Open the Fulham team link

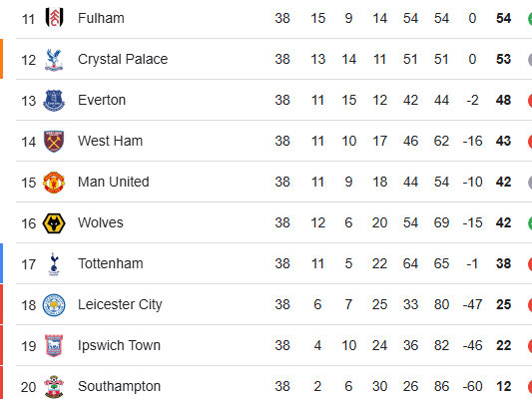pos(101,18)
